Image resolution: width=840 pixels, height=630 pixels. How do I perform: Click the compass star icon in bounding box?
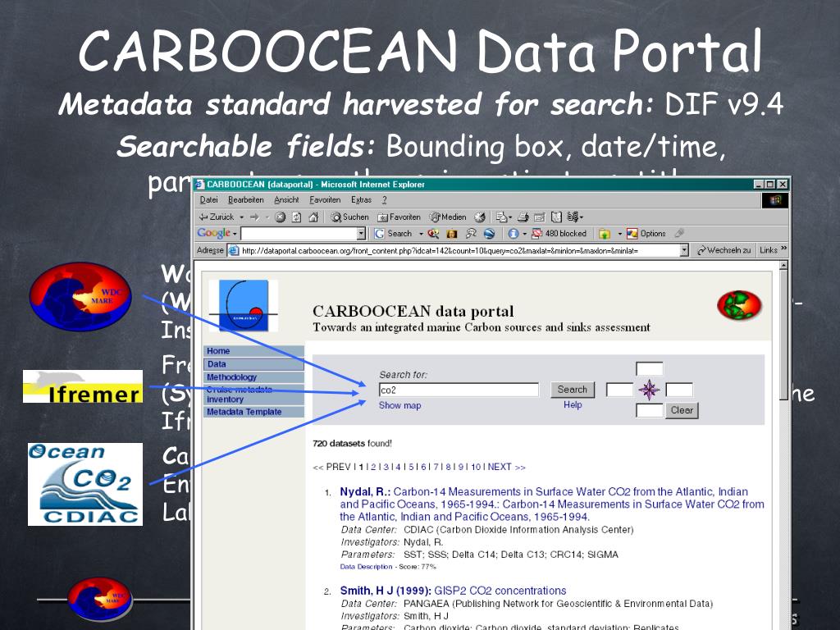click(649, 390)
